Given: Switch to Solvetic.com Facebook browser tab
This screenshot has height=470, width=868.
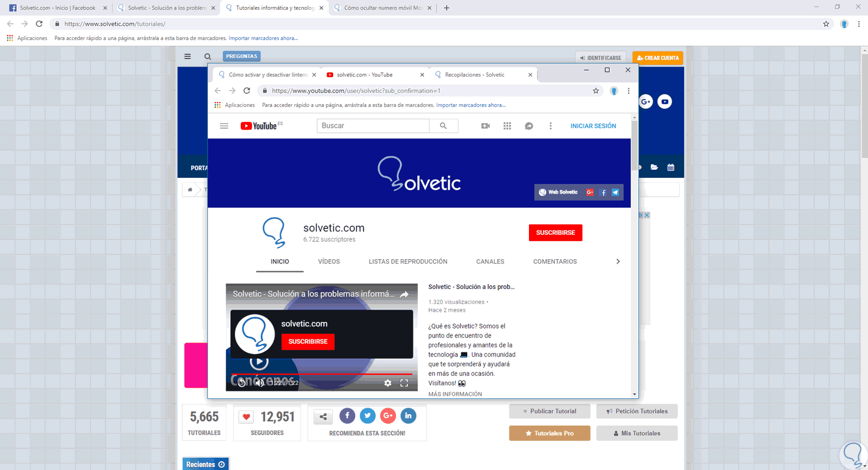Looking at the screenshot, I should [x=58, y=8].
